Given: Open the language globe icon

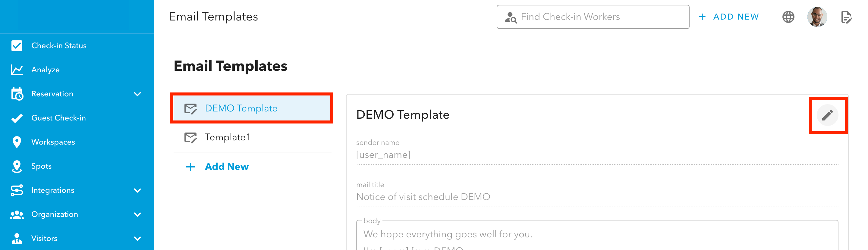Looking at the screenshot, I should click(788, 17).
